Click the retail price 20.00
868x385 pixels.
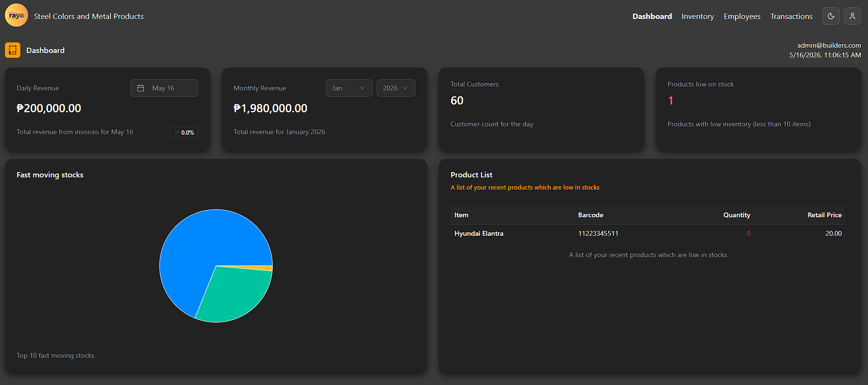[833, 233]
